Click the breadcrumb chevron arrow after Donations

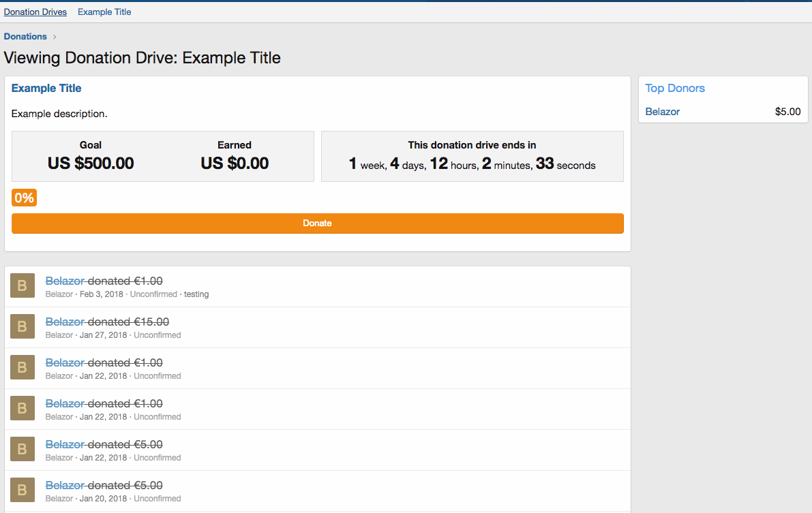pos(55,37)
